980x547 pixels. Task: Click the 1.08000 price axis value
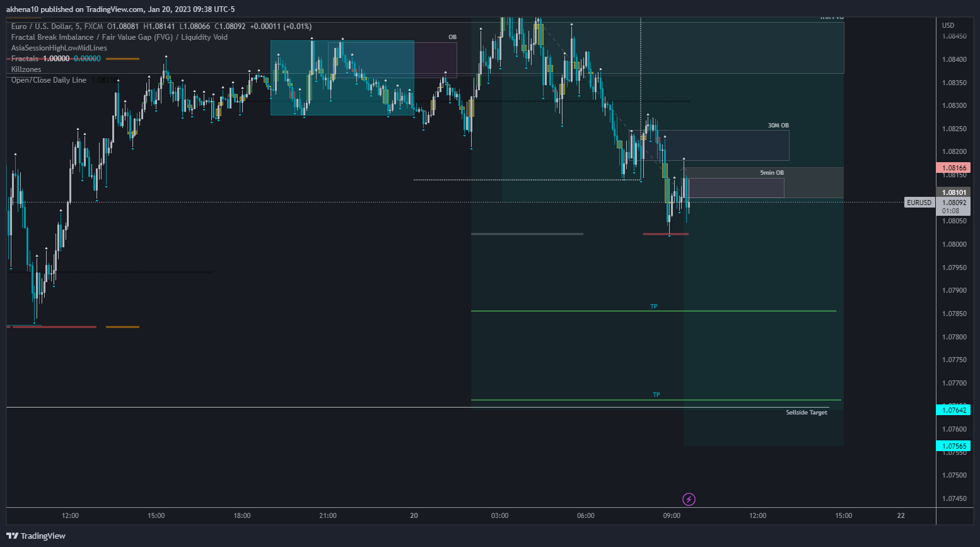click(x=954, y=244)
